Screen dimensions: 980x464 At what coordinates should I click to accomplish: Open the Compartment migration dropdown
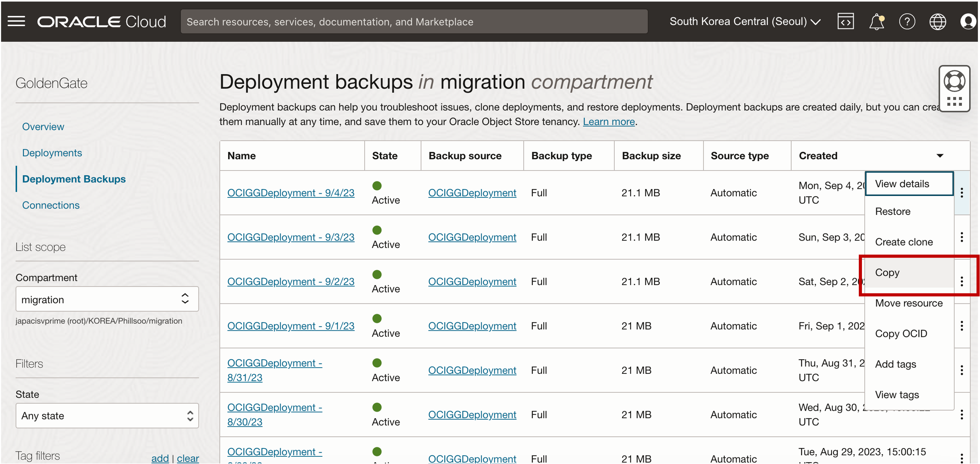(x=107, y=299)
